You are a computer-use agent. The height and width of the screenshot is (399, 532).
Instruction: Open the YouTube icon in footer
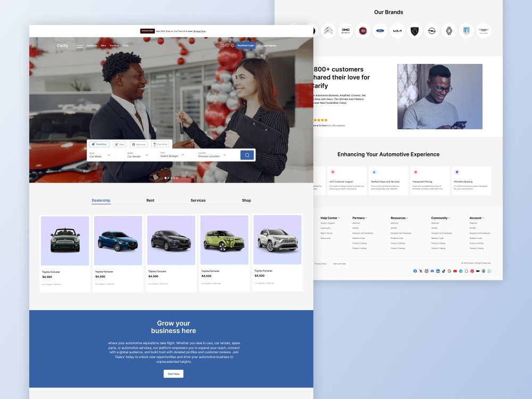(455, 271)
